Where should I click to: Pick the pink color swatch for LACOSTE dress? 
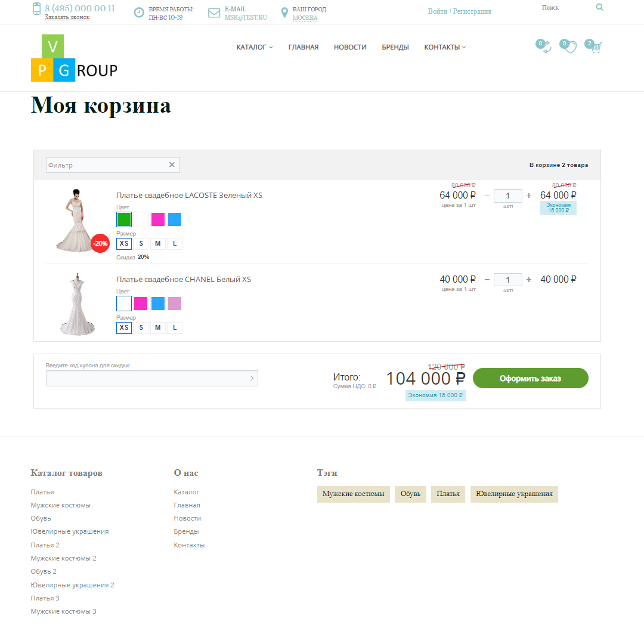158,219
